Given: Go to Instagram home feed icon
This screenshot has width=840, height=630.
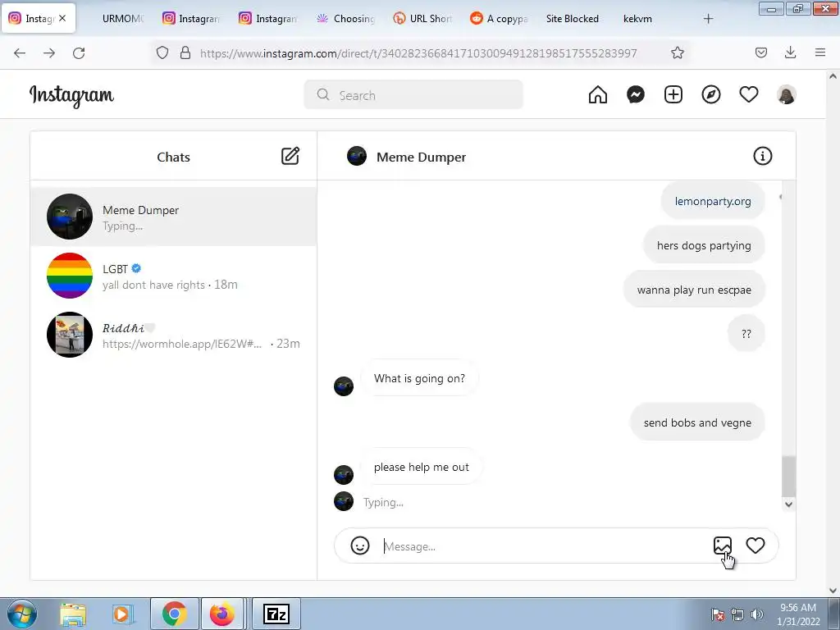Looking at the screenshot, I should click(x=598, y=95).
